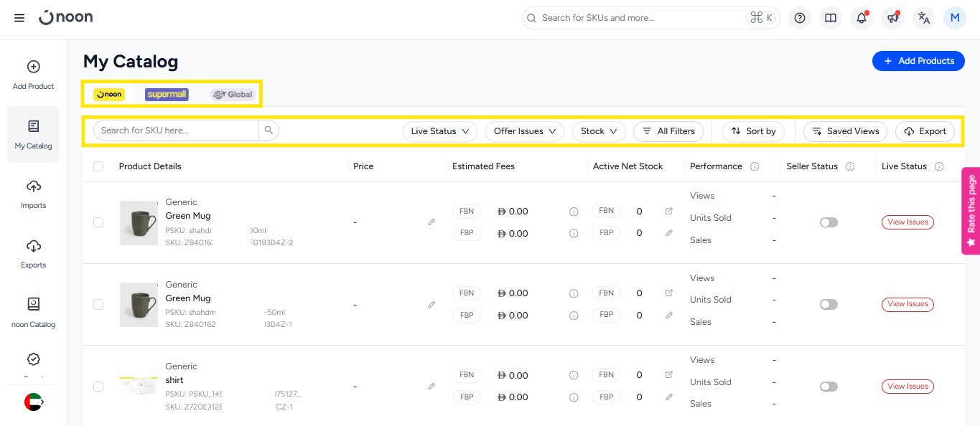Open the Offer Issues dropdown
Viewport: 980px width, 426px height.
524,131
